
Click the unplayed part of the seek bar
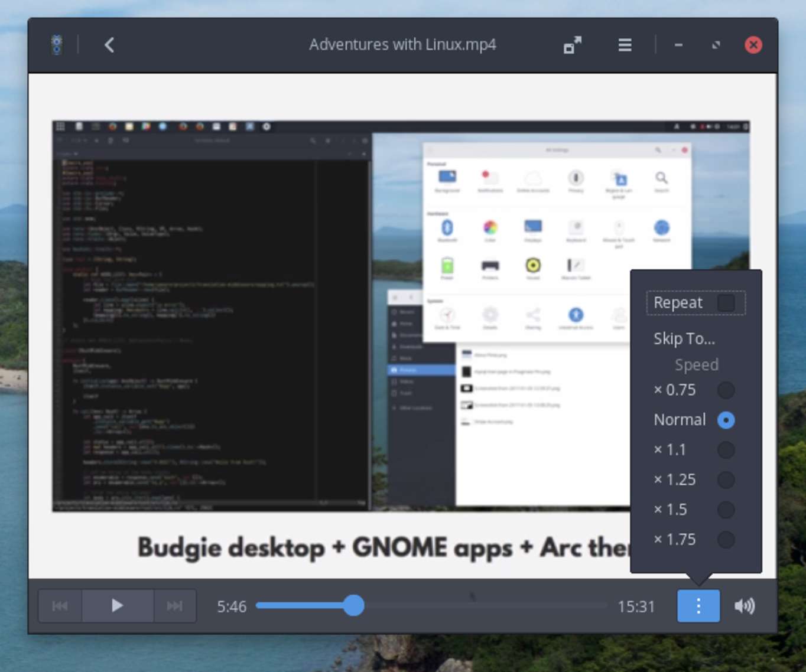pyautogui.click(x=486, y=605)
